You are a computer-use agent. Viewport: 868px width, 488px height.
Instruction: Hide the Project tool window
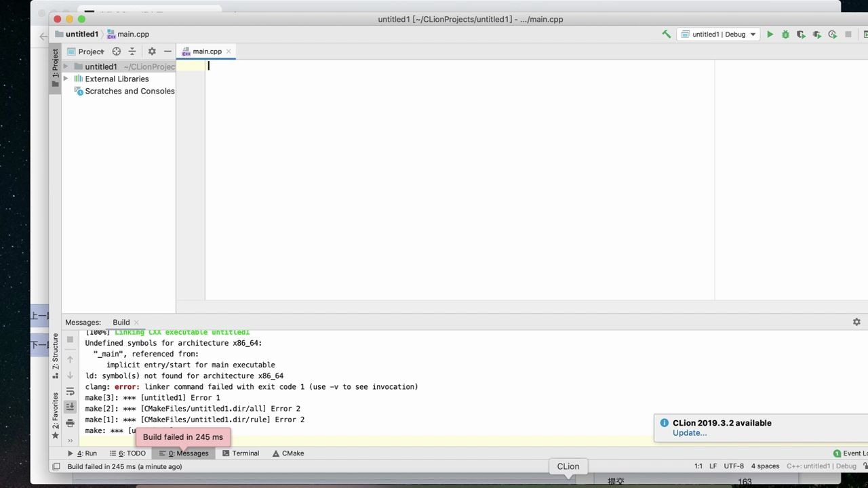click(x=167, y=51)
